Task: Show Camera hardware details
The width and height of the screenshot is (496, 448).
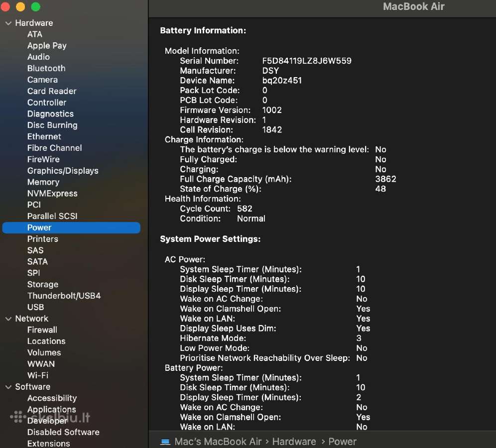Action: coord(42,80)
